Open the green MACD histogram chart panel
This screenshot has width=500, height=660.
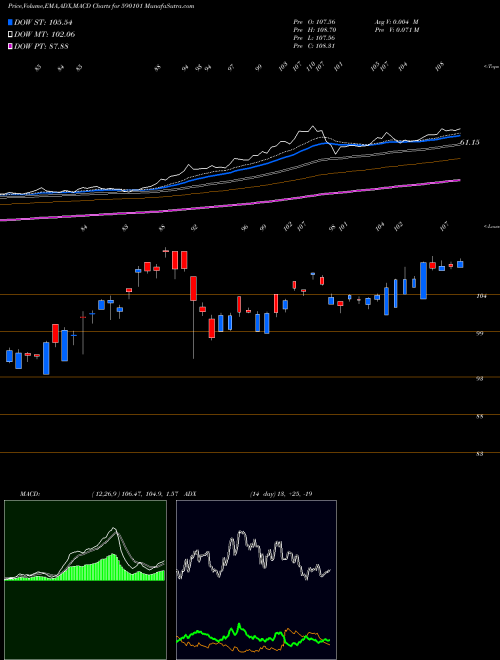(x=85, y=580)
